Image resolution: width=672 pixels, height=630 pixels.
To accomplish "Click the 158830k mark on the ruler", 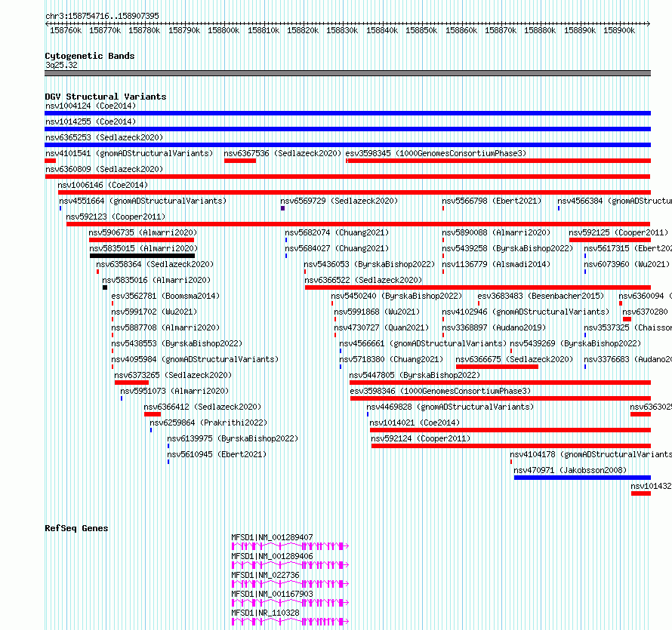I will (x=342, y=30).
